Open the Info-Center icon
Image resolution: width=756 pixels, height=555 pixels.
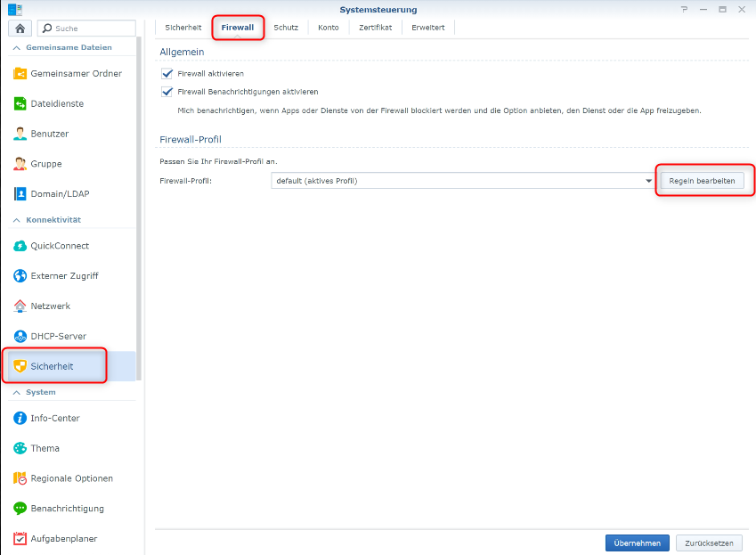pyautogui.click(x=20, y=418)
